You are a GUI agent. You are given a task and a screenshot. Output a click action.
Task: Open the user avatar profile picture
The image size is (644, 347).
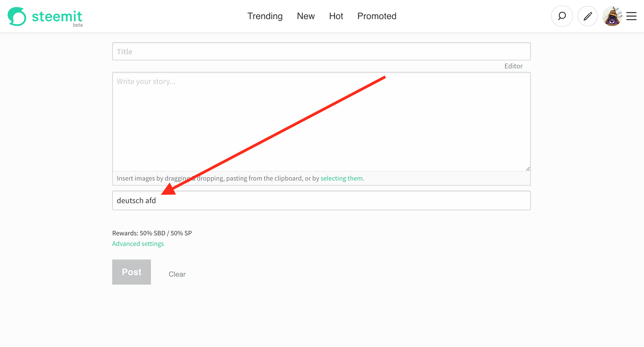pos(612,16)
